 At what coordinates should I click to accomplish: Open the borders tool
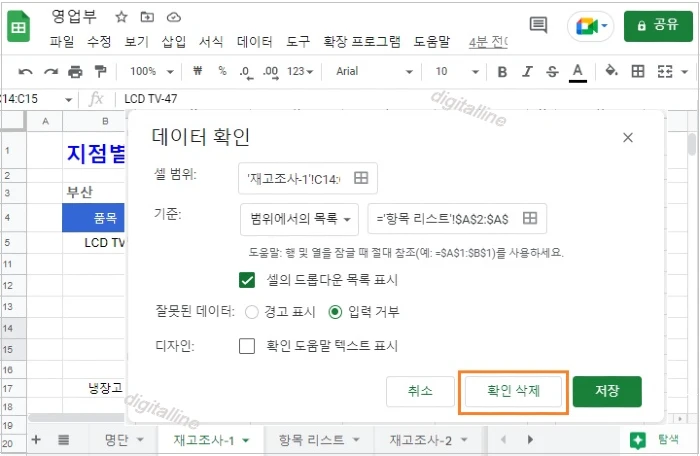tap(638, 71)
